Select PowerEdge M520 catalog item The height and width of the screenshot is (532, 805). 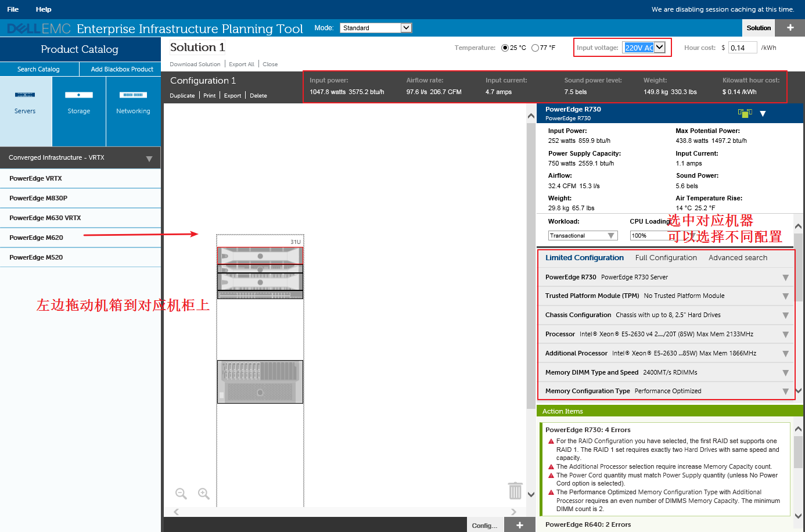[x=80, y=257]
